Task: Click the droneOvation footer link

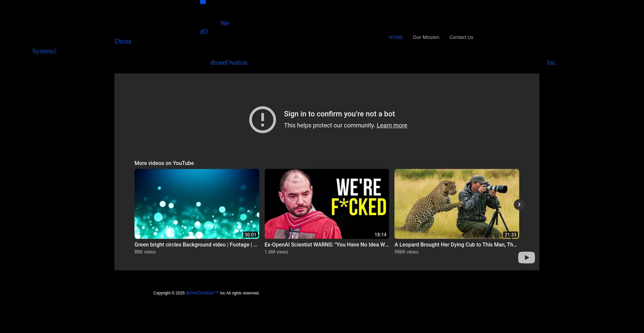Action: coord(202,293)
